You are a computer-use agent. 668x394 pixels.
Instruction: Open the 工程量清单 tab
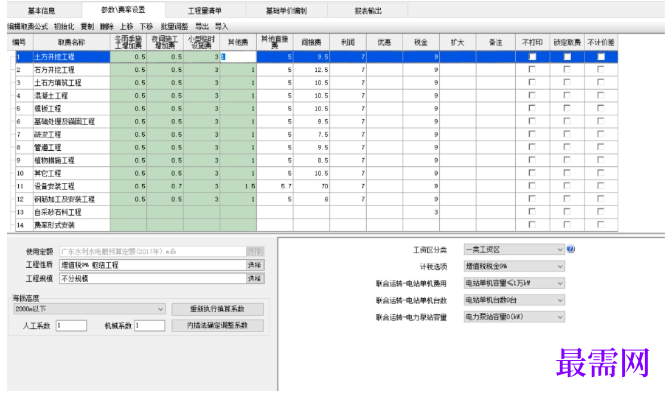click(x=205, y=11)
